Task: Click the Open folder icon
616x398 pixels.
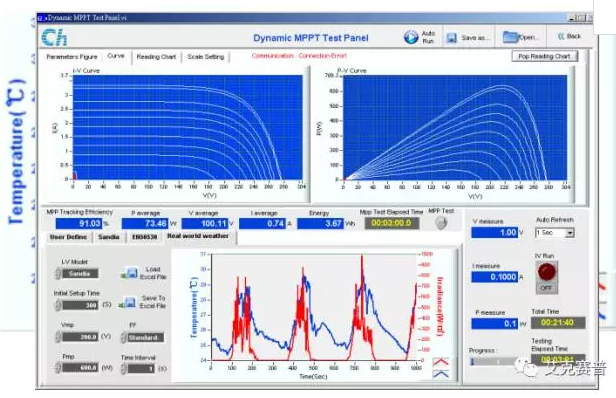Action: pos(510,37)
